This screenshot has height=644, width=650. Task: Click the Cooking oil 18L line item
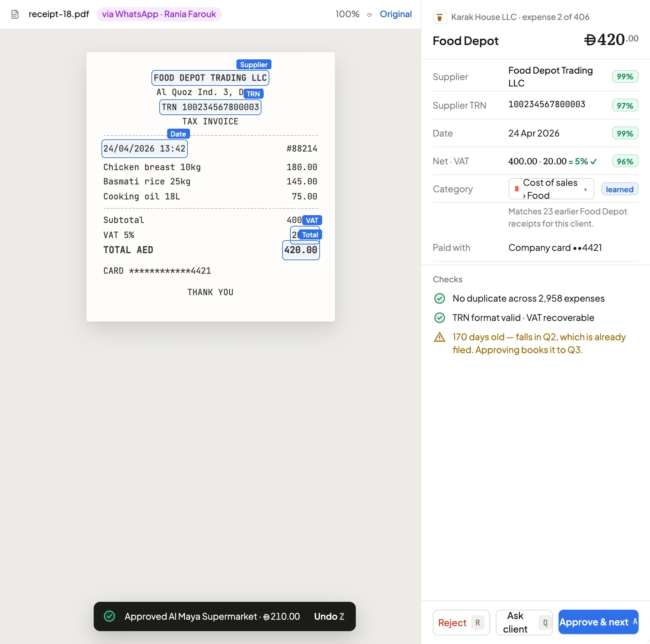click(210, 197)
